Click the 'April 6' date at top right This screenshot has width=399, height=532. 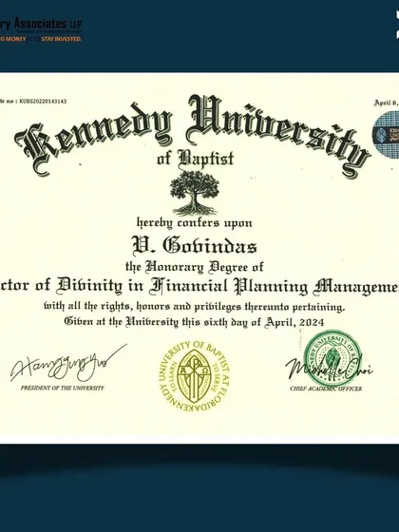[387, 103]
